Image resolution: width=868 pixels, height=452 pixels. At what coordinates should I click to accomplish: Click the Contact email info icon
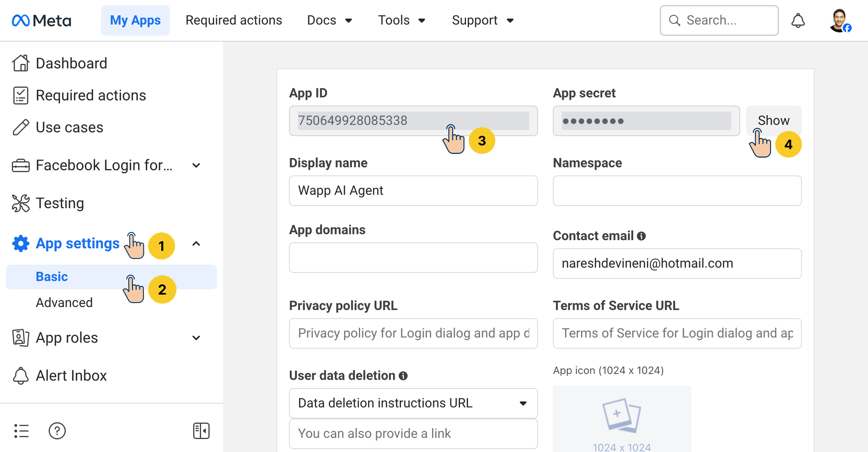click(641, 236)
